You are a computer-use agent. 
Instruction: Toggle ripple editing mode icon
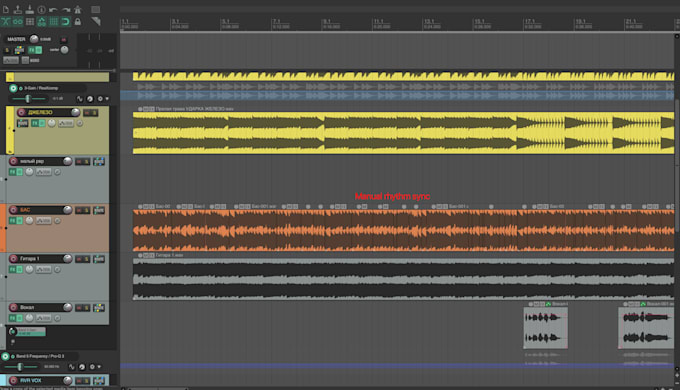[x=29, y=21]
